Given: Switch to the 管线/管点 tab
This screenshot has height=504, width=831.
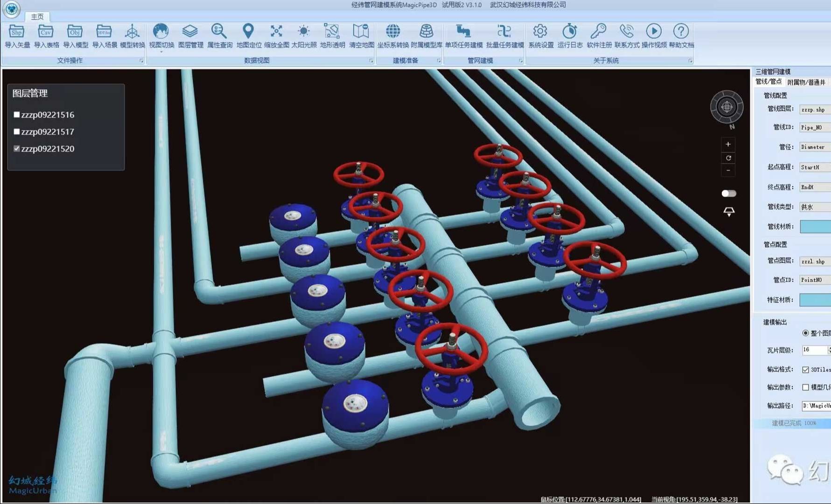Looking at the screenshot, I should [768, 82].
